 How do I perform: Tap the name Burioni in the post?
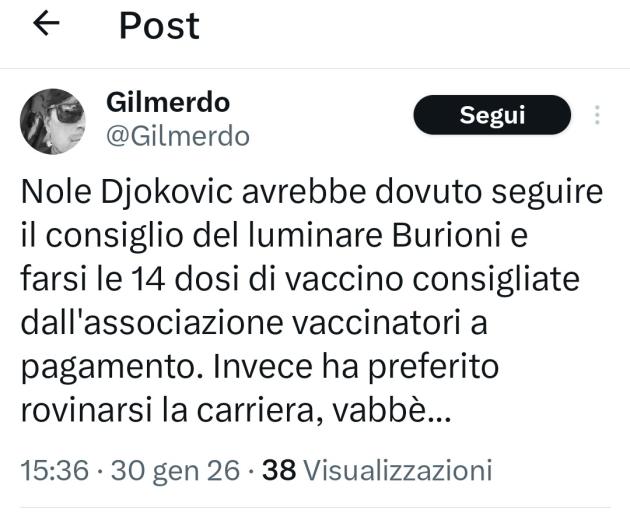[446, 235]
